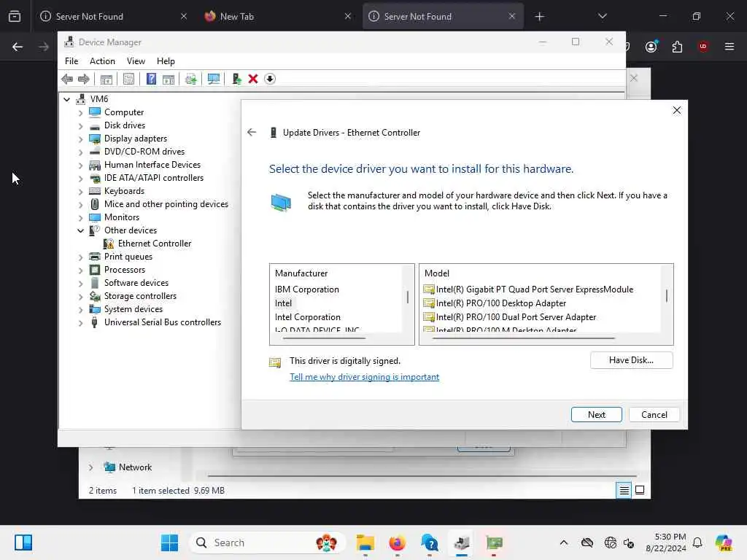Expand the Computer node
The height and width of the screenshot is (560, 747).
pos(80,113)
